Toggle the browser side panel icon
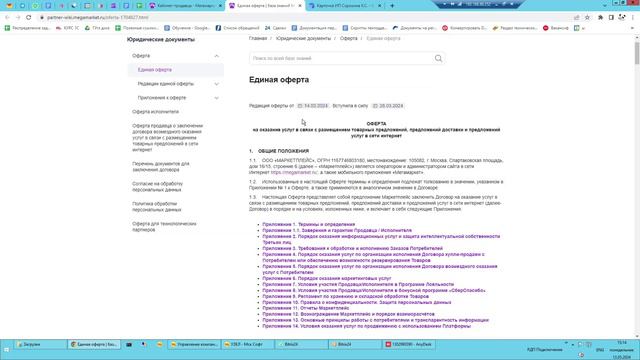 (611, 18)
